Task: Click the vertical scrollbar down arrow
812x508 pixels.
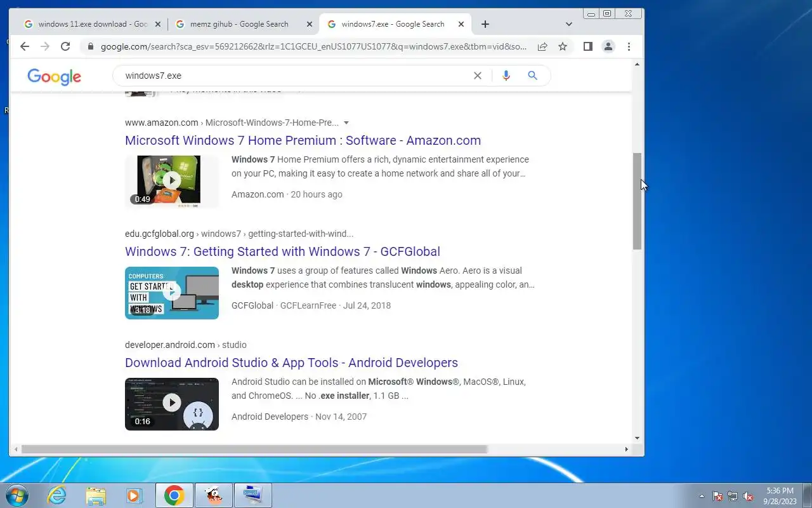Action: point(637,438)
